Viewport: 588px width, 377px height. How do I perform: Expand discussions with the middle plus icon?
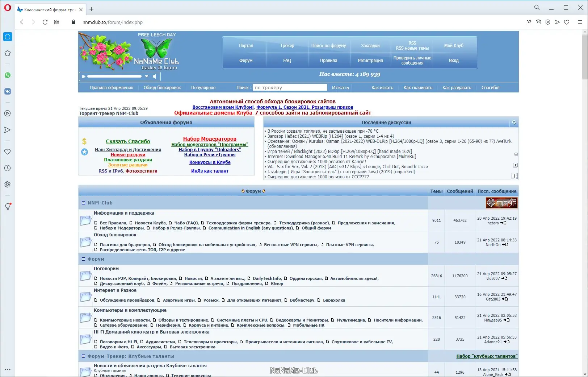(x=515, y=165)
